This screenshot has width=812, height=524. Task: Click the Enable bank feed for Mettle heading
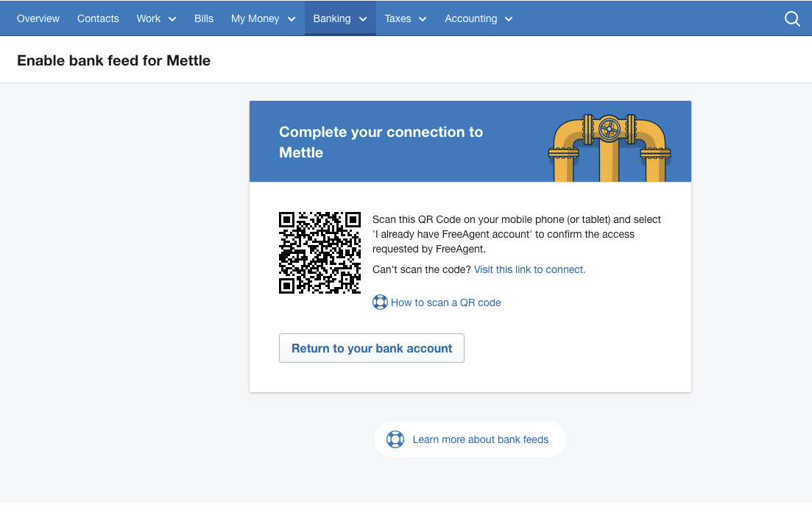113,60
